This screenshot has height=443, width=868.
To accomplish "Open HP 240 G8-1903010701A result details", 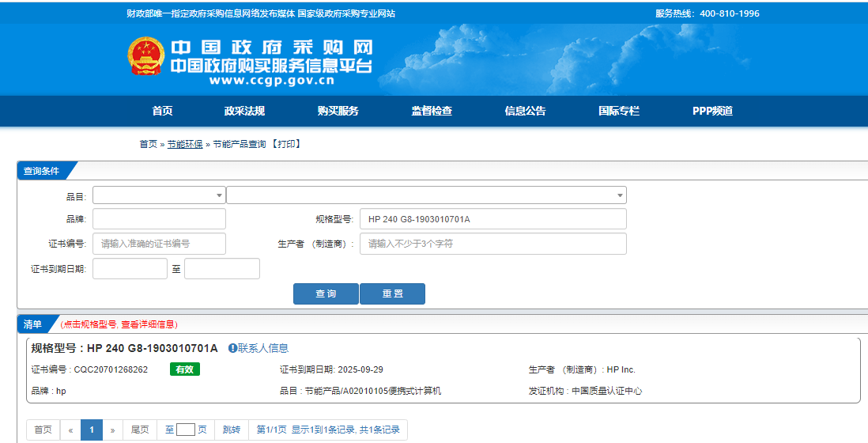I will coord(152,348).
